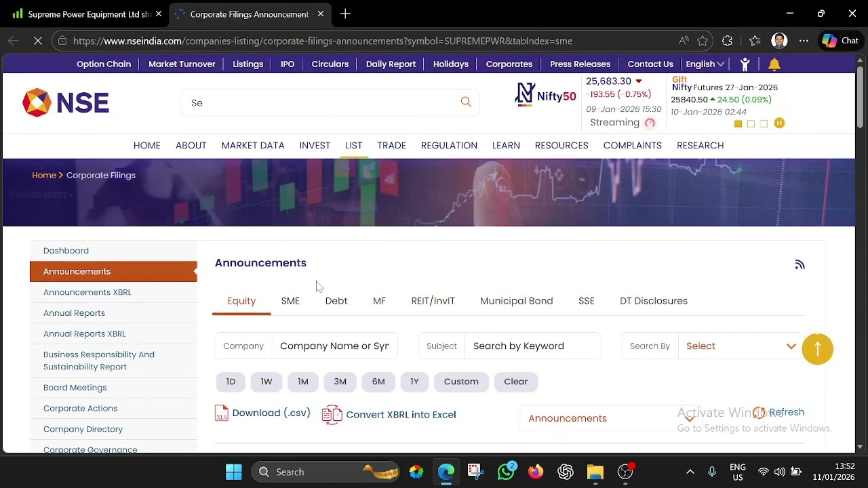Click the Refresh icon button
868x488 pixels.
coord(778,412)
